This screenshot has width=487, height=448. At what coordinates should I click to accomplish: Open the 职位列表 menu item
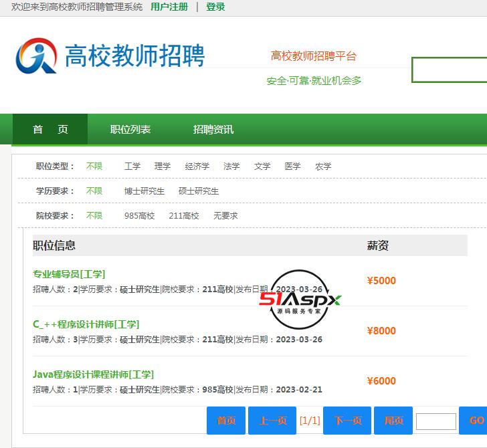(130, 130)
